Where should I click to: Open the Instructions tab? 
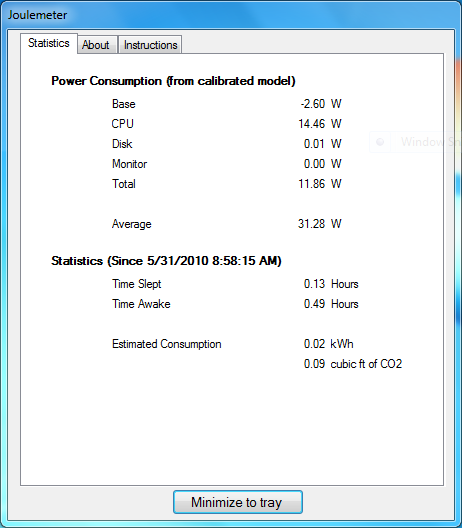(x=150, y=45)
